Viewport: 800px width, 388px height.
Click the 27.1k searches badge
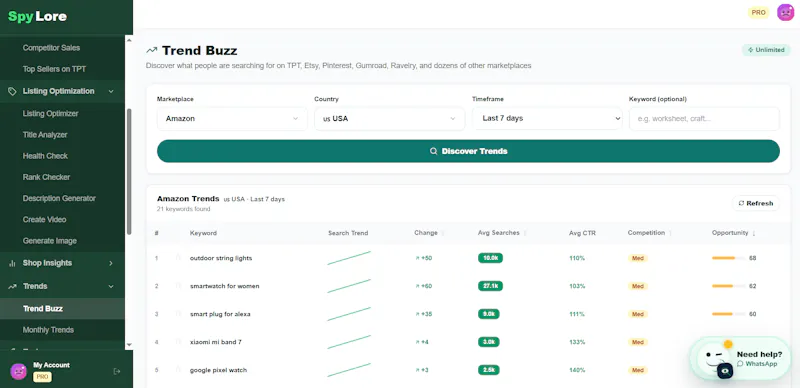pyautogui.click(x=490, y=286)
